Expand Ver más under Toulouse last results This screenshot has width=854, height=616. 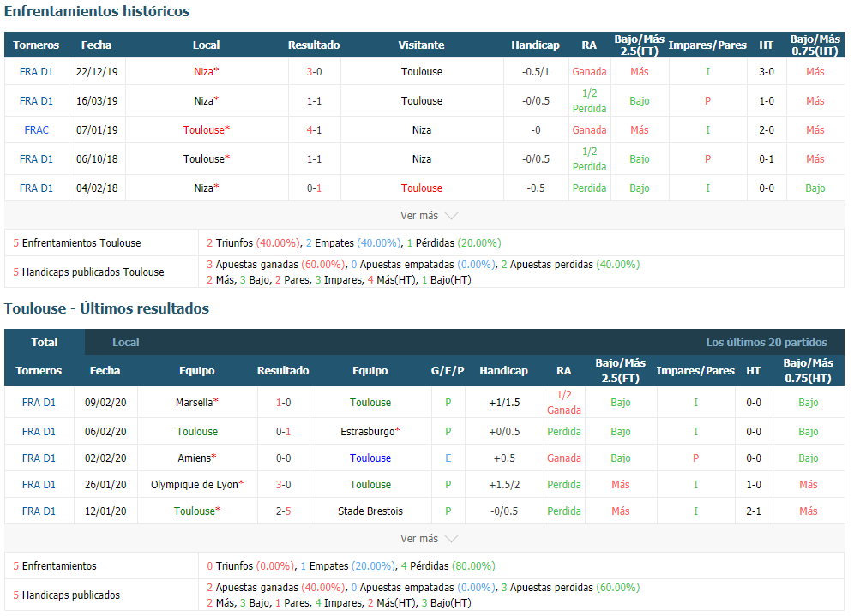click(x=428, y=538)
